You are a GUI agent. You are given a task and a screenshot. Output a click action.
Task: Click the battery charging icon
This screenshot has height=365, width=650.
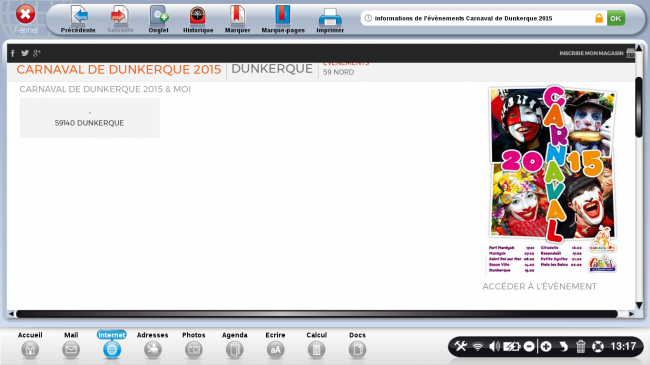point(511,346)
